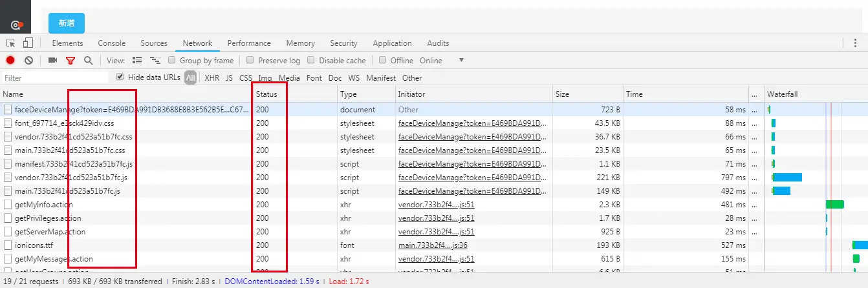The image size is (868, 288).
Task: Click file icon of getMyInfo.action row
Action: 8,205
